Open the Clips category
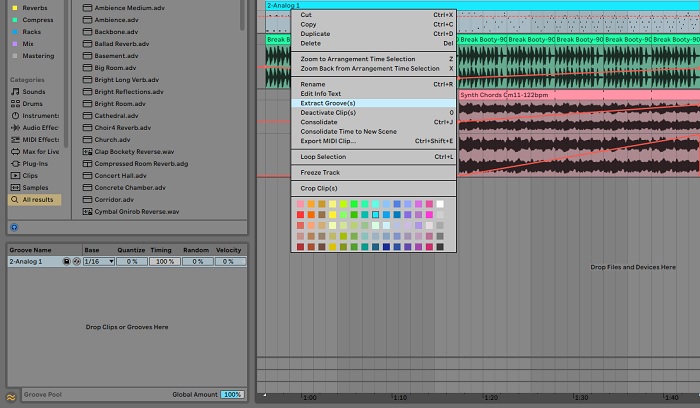 25,176
